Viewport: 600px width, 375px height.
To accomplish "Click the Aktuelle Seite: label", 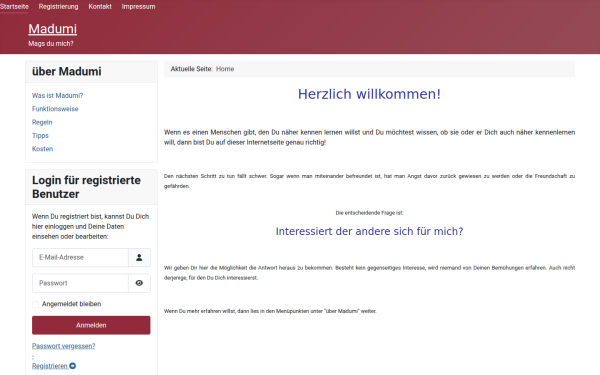I will (192, 69).
